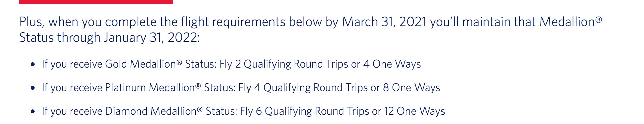Click the bullet before the Gold Medallion line
The image size is (644, 124).
(x=33, y=65)
